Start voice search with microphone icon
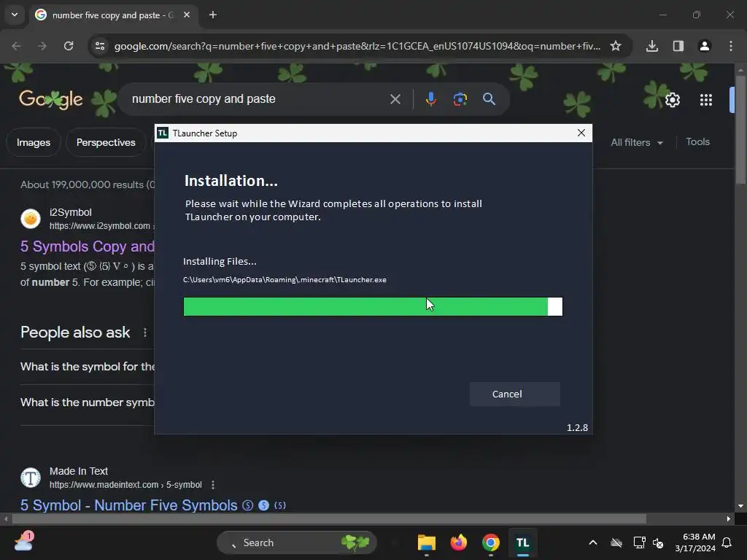Image resolution: width=747 pixels, height=560 pixels. click(430, 99)
